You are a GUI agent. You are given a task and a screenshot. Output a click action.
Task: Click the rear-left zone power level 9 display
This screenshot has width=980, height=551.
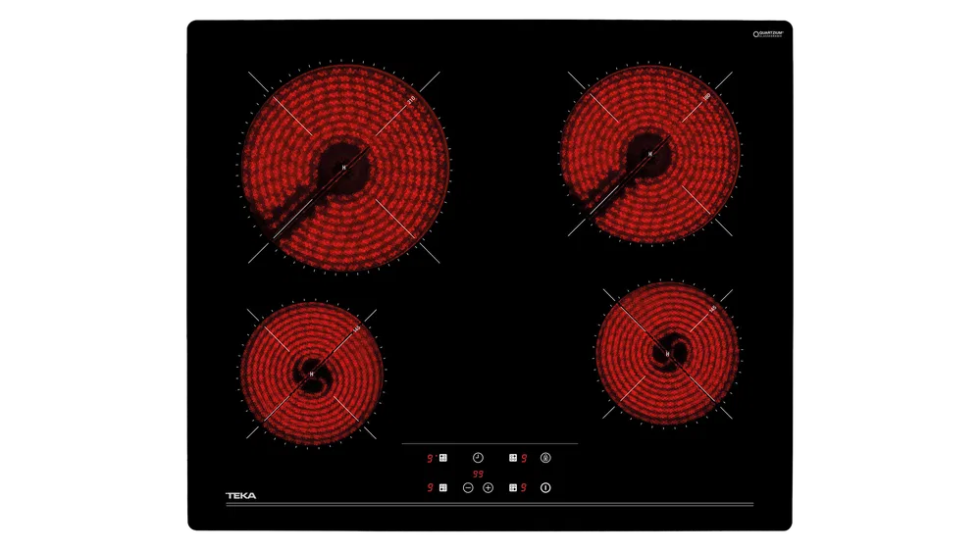coord(430,459)
